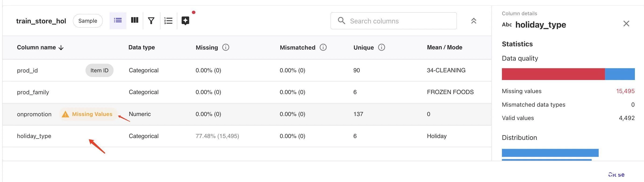This screenshot has height=182, width=644.
Task: Sort by Column name arrow
Action: point(61,47)
